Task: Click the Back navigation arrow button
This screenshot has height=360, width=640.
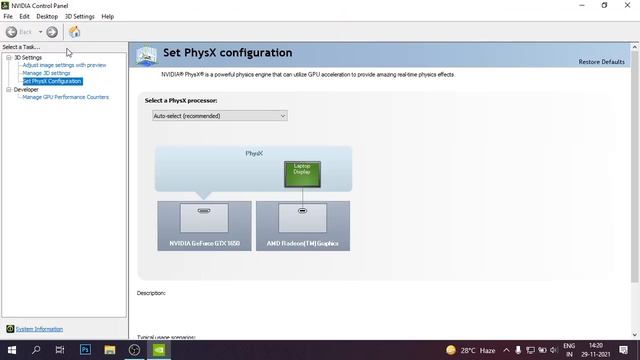Action: pyautogui.click(x=11, y=32)
